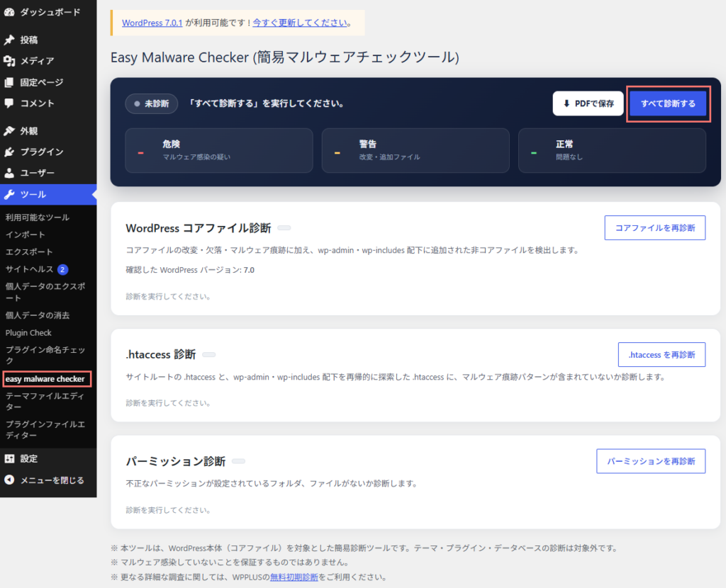
Task: Click the プラグイン plug icon
Action: coord(9,152)
